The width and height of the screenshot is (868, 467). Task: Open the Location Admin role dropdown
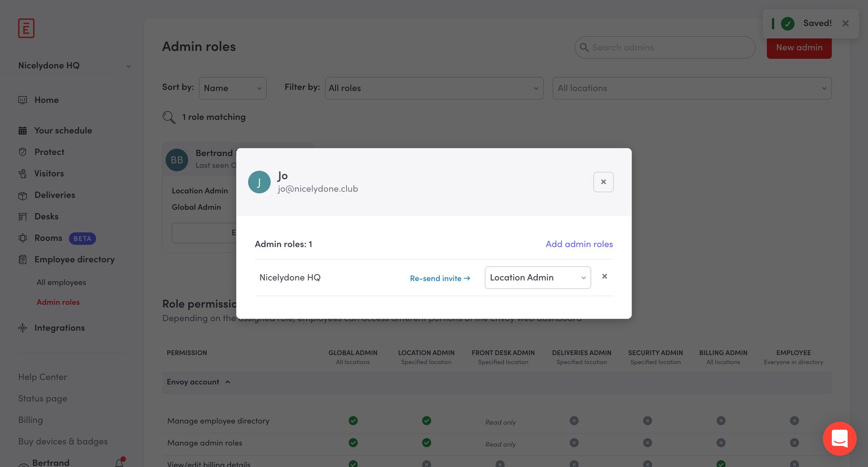[x=538, y=277]
